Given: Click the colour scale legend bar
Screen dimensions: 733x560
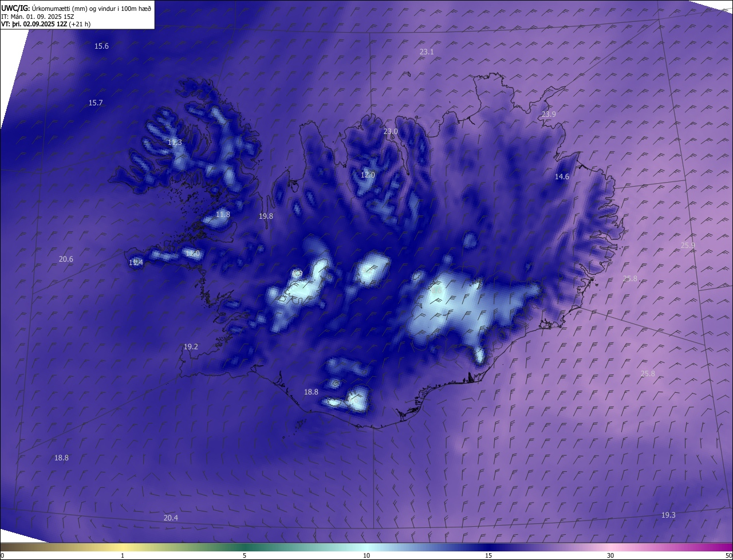Looking at the screenshot, I should (x=366, y=547).
